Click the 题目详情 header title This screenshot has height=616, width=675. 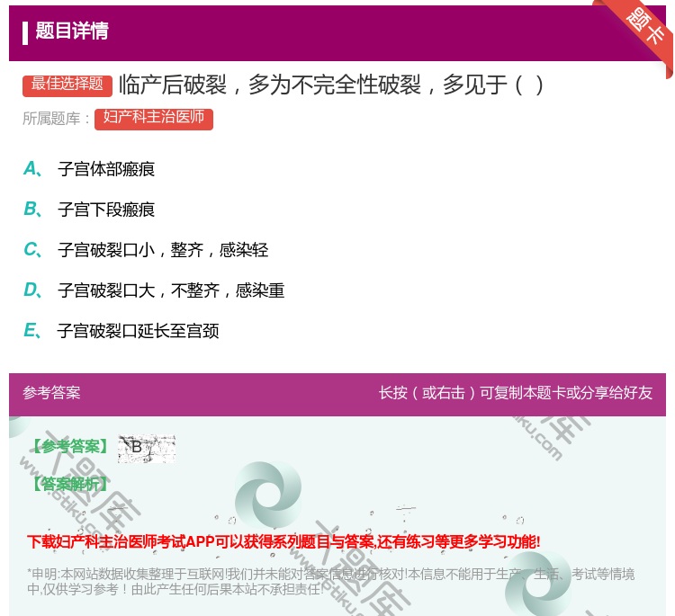coord(72,31)
